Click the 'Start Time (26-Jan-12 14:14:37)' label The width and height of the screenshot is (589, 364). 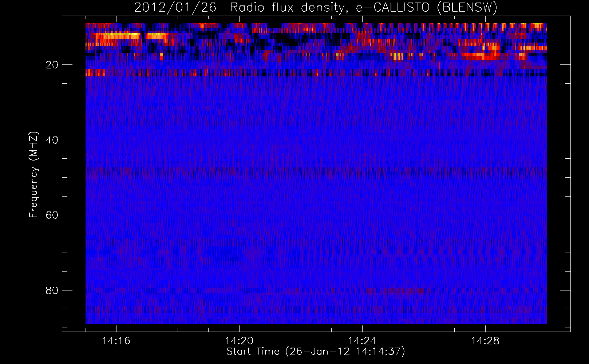coord(316,352)
